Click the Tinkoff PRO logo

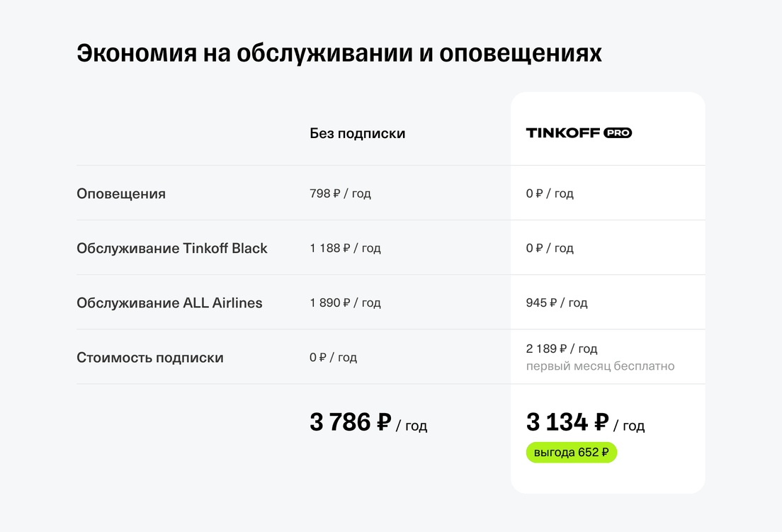pyautogui.click(x=579, y=132)
